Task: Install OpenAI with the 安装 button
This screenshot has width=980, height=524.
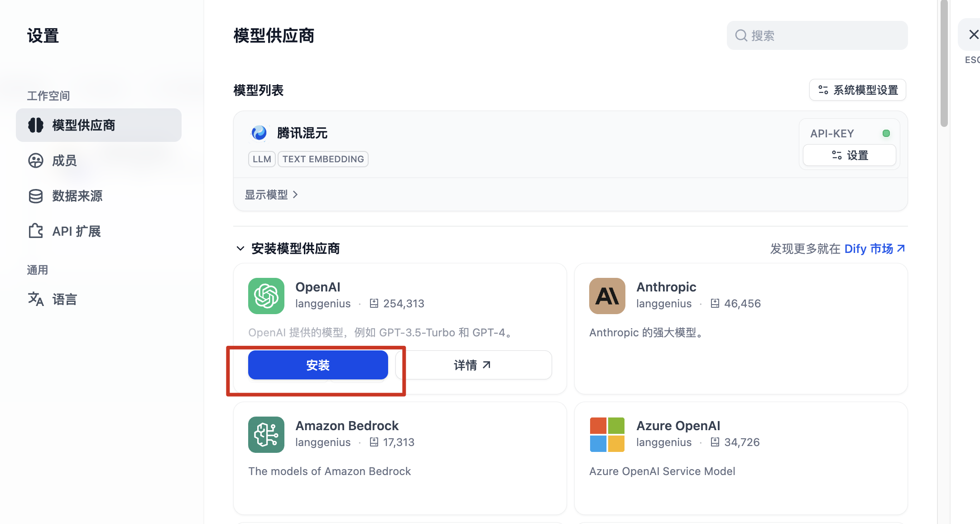Action: click(317, 364)
